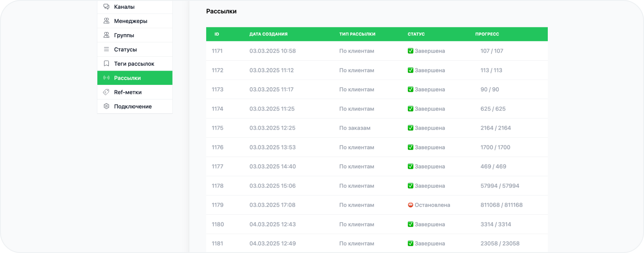Click the Рассылки broadcast icon

click(106, 78)
